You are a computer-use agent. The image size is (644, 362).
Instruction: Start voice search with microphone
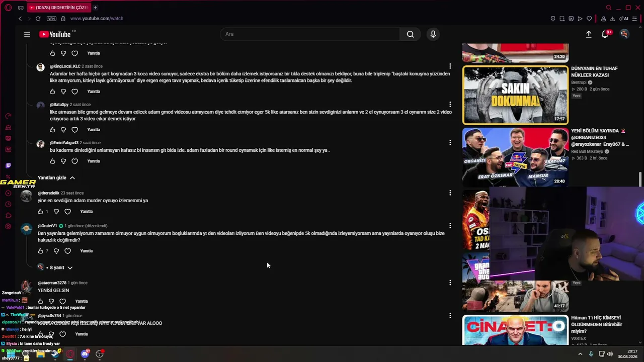[433, 34]
